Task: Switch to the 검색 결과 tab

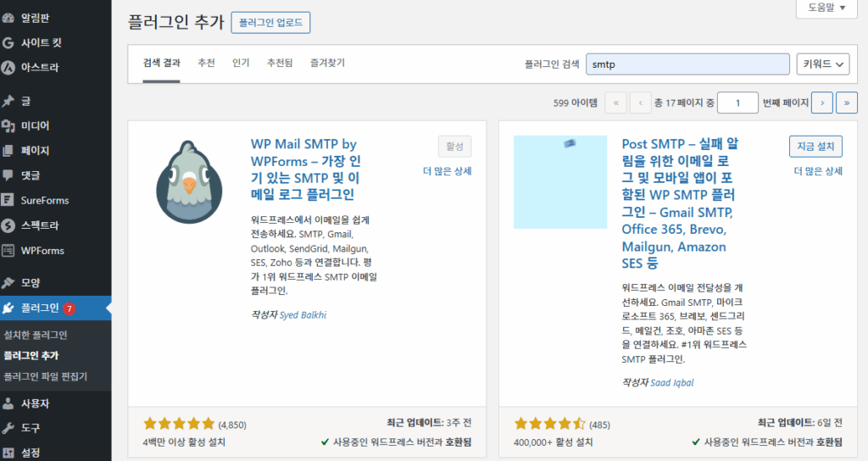Action: (162, 63)
